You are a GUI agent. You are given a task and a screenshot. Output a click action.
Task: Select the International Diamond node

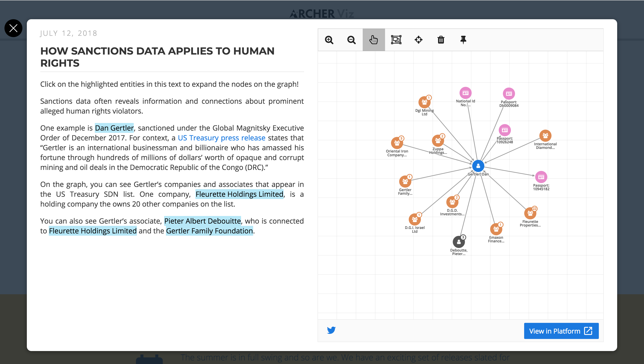point(545,136)
